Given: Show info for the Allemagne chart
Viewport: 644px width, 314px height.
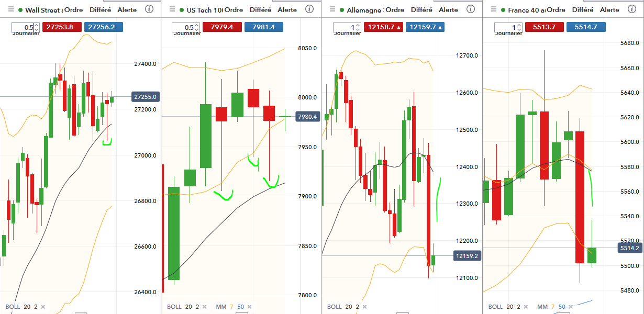Looking at the screenshot, I should [x=470, y=9].
